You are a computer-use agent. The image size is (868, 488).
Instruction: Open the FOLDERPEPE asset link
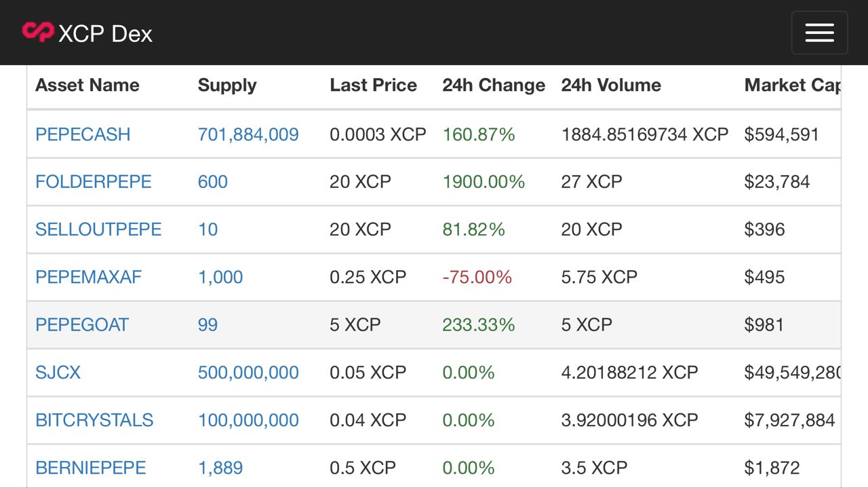click(x=94, y=182)
